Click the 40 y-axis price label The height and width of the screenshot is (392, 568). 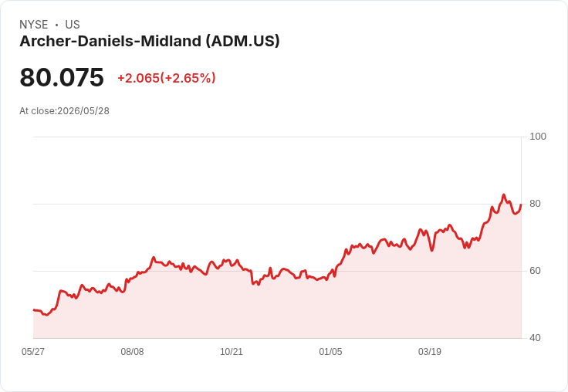point(535,338)
